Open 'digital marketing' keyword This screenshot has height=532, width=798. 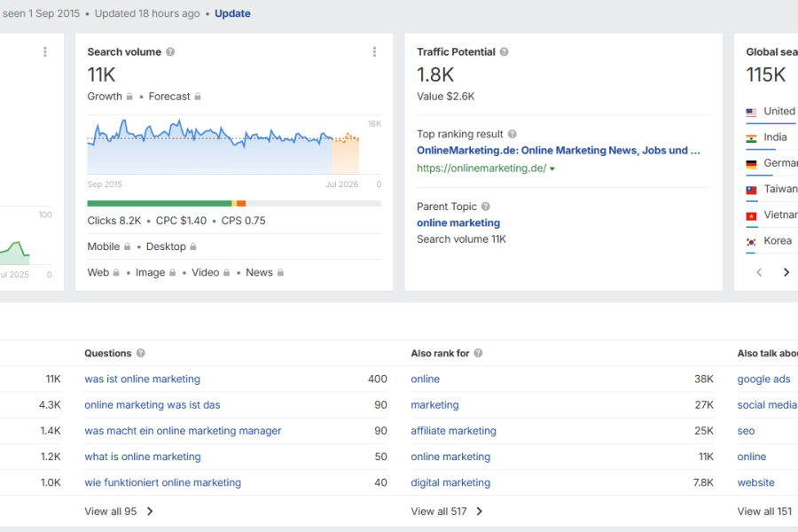click(x=451, y=482)
